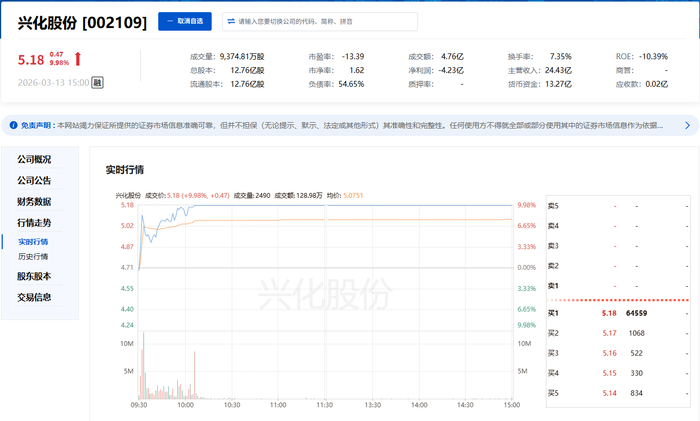700x421 pixels.
Task: Click the 成交量 value 9,374.81万股
Action: point(242,57)
